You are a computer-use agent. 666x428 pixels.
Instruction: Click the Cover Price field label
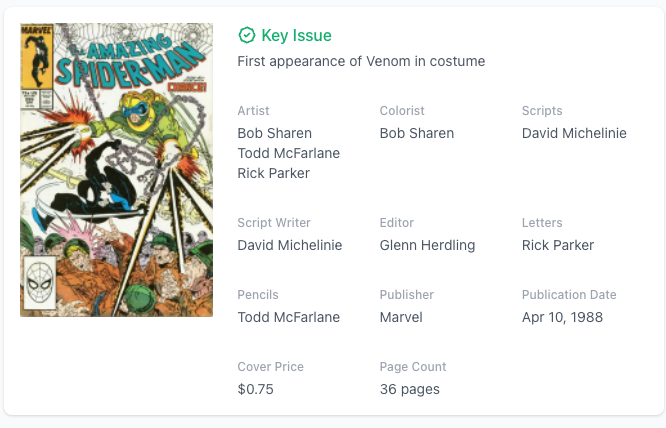click(270, 367)
